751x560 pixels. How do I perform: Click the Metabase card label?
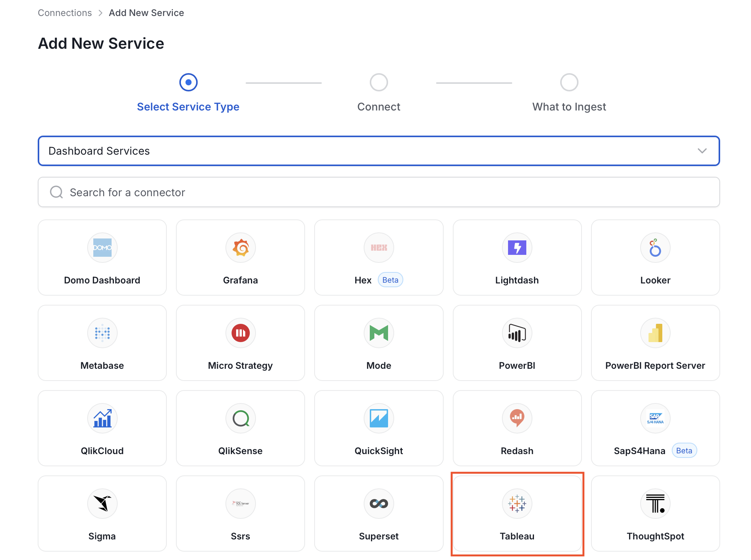tap(102, 365)
